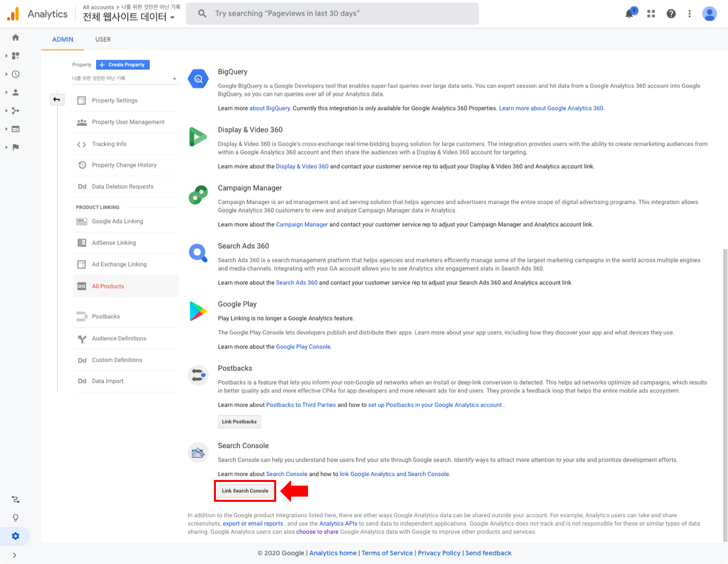Open the Google Play Console link

pos(303,347)
